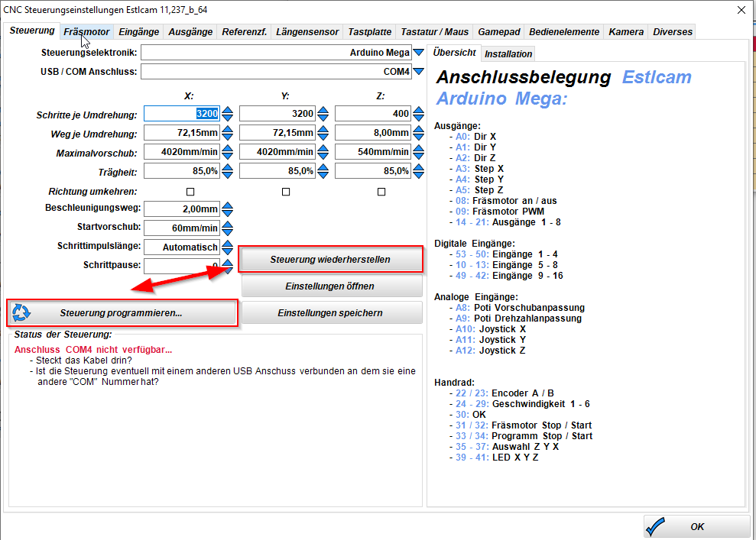Click the spinner arrows for X Trägheit
The width and height of the screenshot is (756, 540).
click(x=228, y=171)
